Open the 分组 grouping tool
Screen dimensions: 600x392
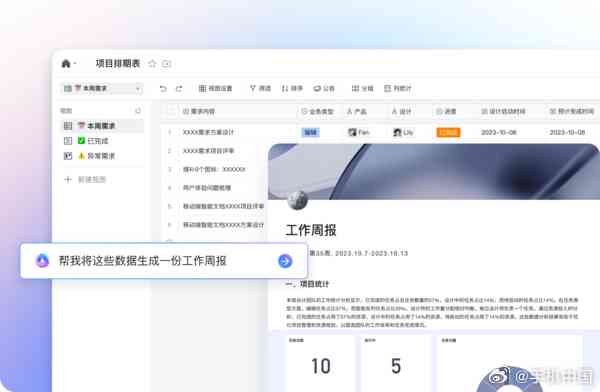362,88
